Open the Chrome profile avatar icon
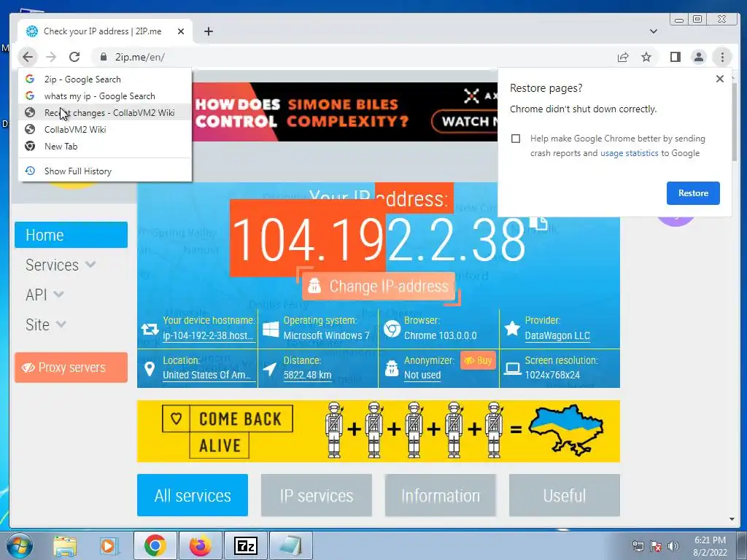Image resolution: width=747 pixels, height=560 pixels. 698,57
